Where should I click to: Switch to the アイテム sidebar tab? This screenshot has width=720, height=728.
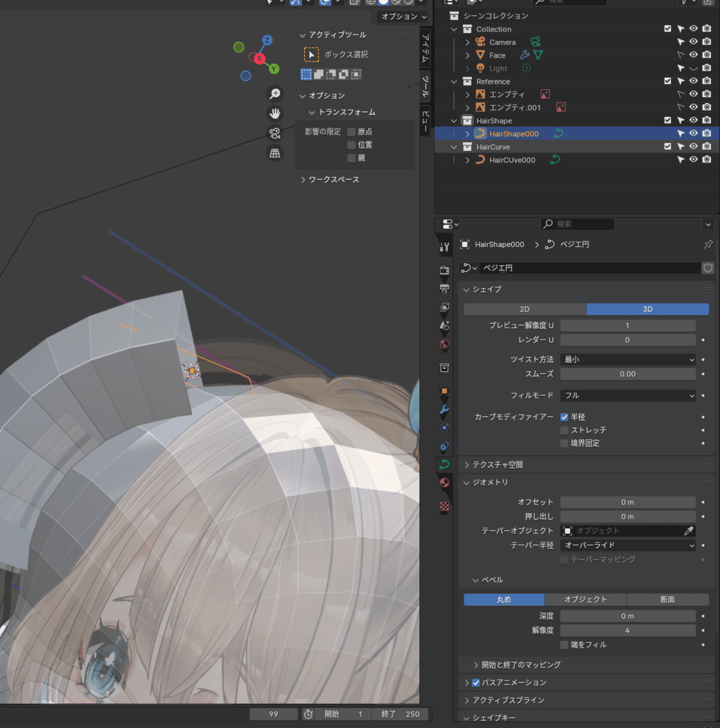click(x=425, y=48)
